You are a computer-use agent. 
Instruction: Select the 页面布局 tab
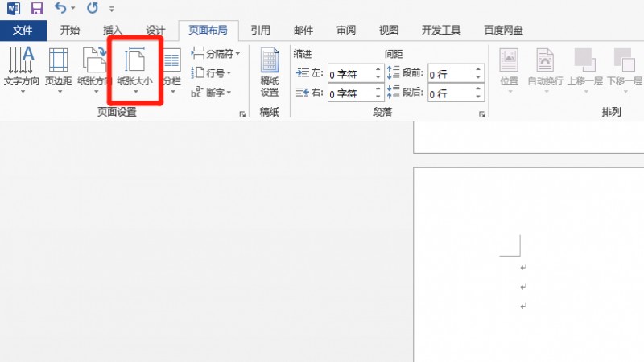tap(208, 30)
